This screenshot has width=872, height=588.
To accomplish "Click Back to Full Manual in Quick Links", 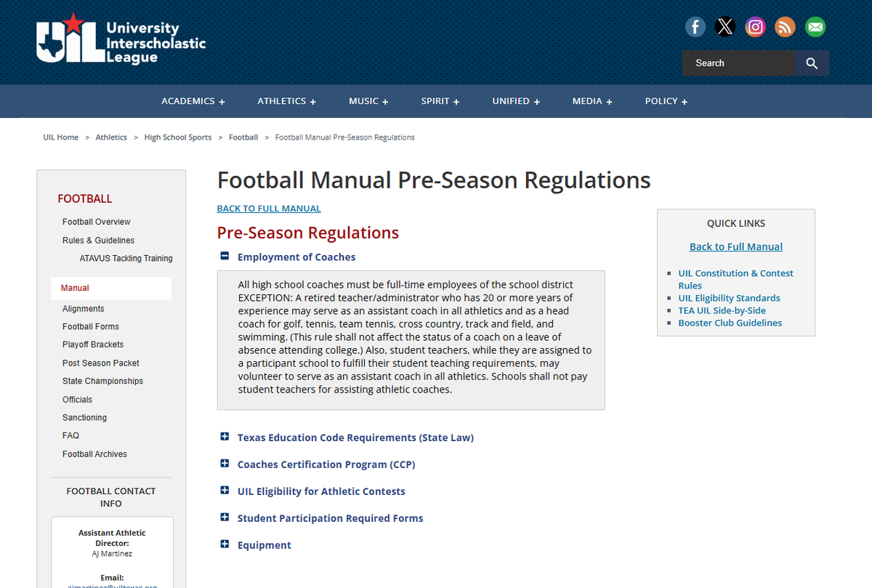I will click(736, 246).
